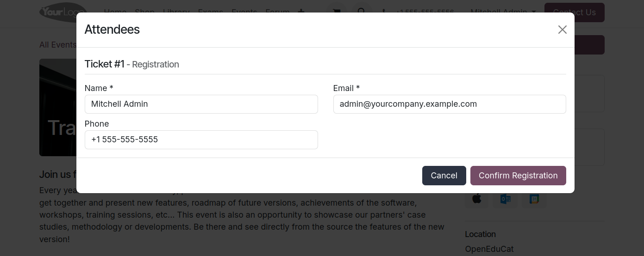Screen dimensions: 644x256
Task: Click the YourLogo site logo
Action: (63, 12)
